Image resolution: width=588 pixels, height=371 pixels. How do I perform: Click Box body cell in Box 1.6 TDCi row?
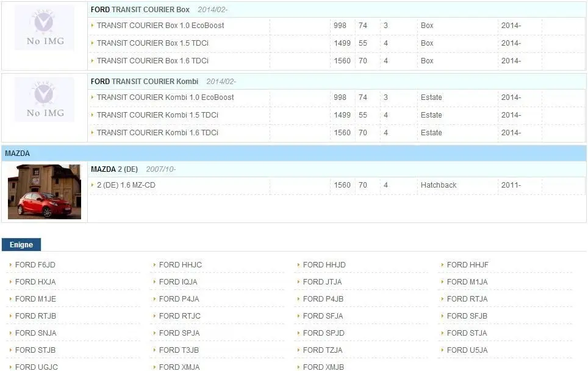click(x=427, y=61)
